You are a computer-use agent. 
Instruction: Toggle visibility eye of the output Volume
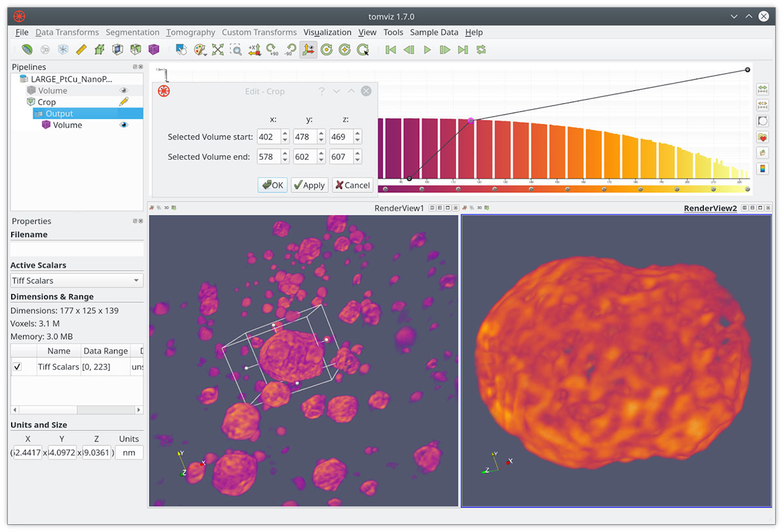[124, 125]
